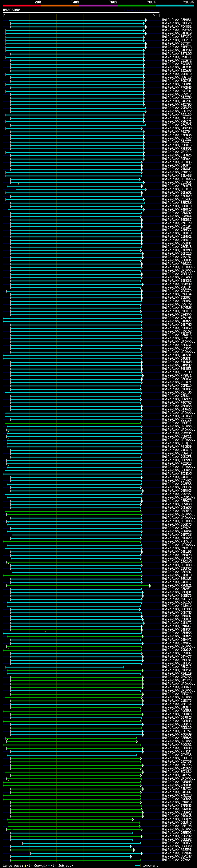Select the label UniRef100_C4WS91

point(177,355)
